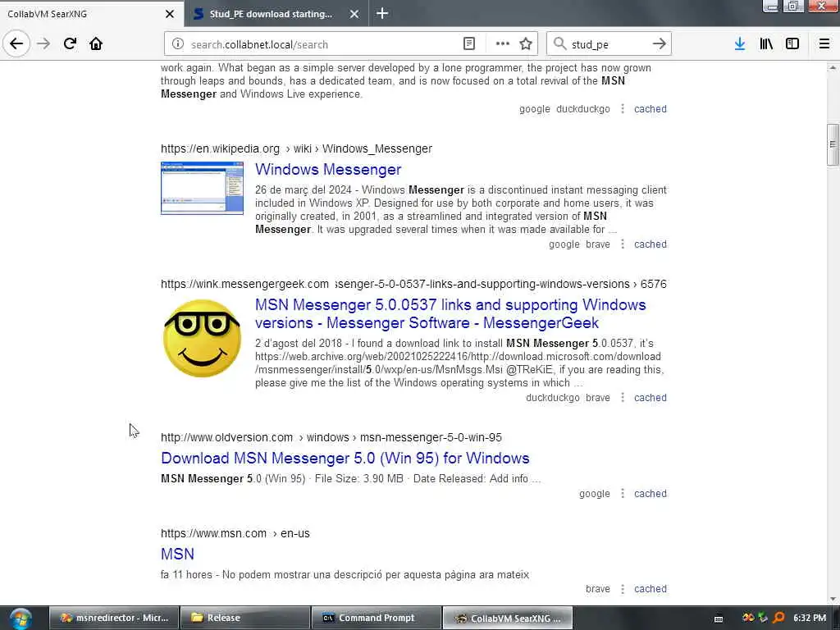840x630 pixels.
Task: Click the orange magnifier tray icon
Action: 778,618
